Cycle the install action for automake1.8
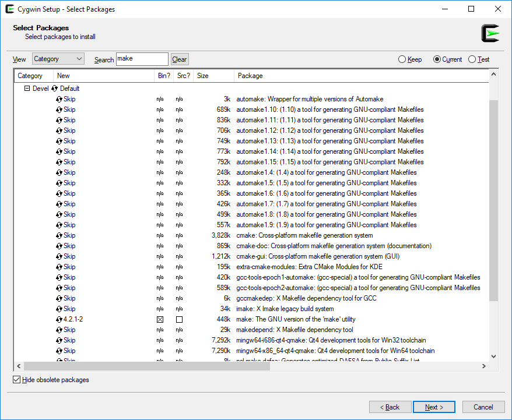Image resolution: width=512 pixels, height=420 pixels. (x=59, y=214)
